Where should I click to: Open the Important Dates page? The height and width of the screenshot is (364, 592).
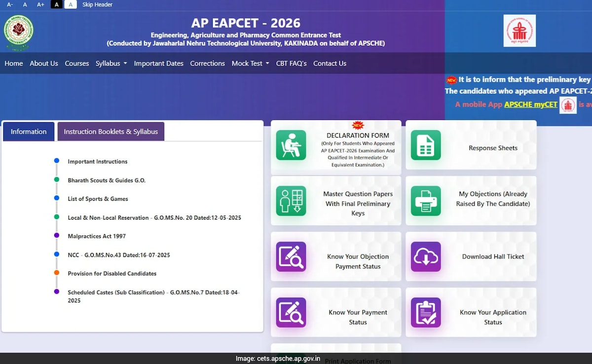(x=158, y=63)
